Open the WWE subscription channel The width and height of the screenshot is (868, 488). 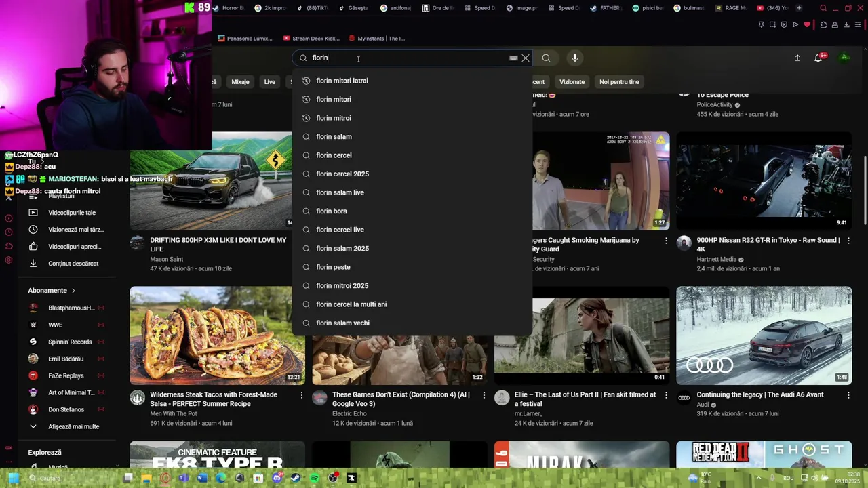pyautogui.click(x=66, y=325)
